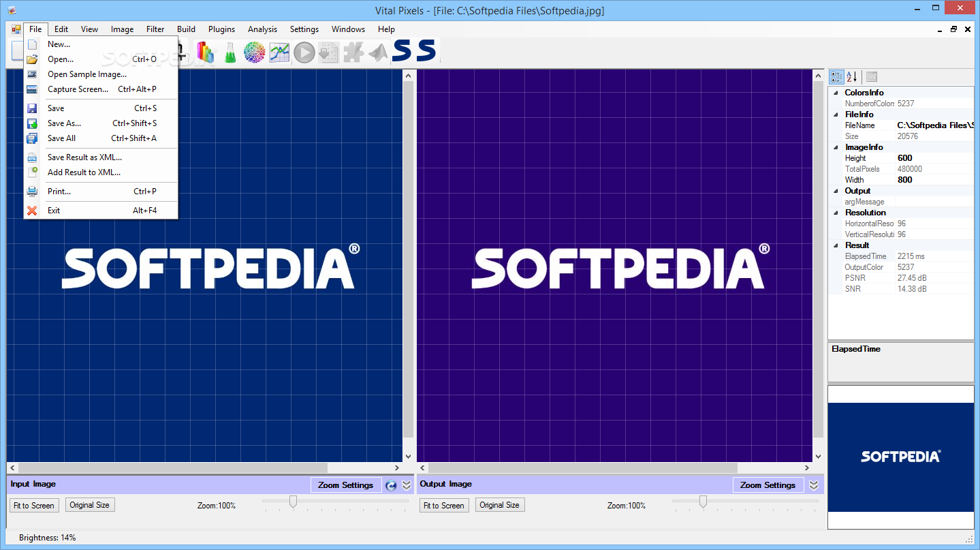This screenshot has height=550, width=980.
Task: Click Fit to Screen for Input Image
Action: (x=34, y=506)
